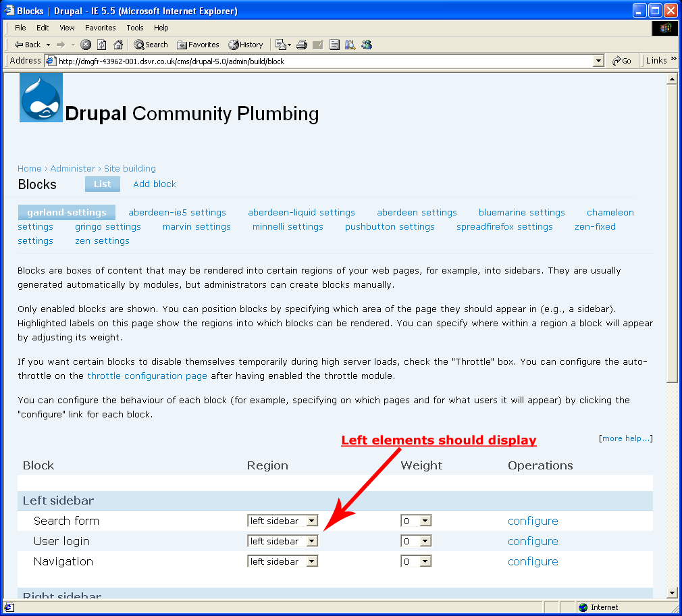The width and height of the screenshot is (682, 616).
Task: Open the address bar history dropdown
Action: [598, 60]
